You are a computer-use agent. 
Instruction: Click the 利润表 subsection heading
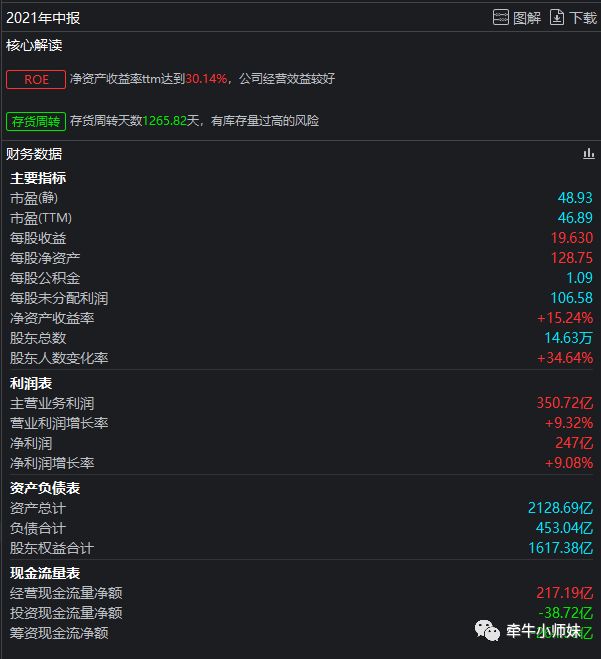tap(31, 383)
